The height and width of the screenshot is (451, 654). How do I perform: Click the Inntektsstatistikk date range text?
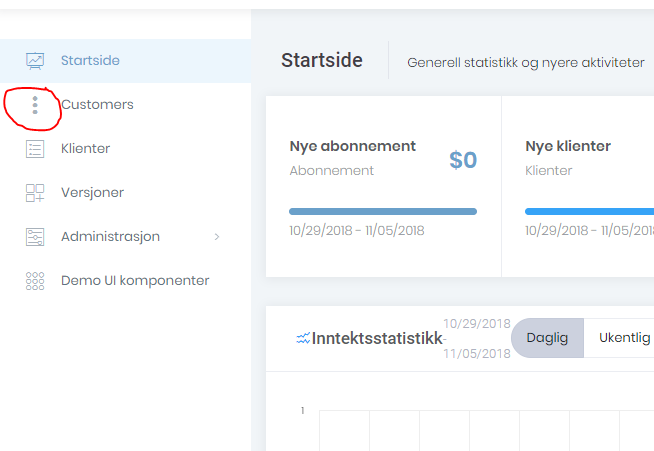[x=477, y=338]
